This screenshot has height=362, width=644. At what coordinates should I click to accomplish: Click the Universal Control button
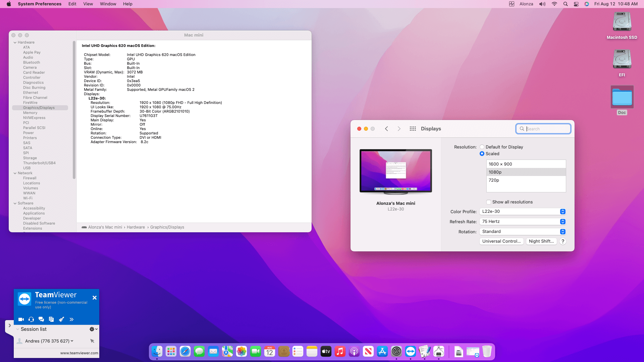501,241
